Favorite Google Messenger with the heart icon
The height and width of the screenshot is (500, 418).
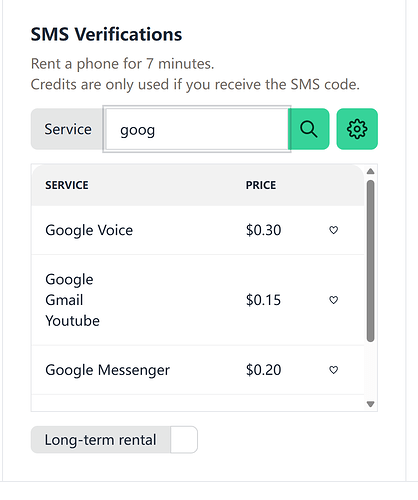(334, 370)
